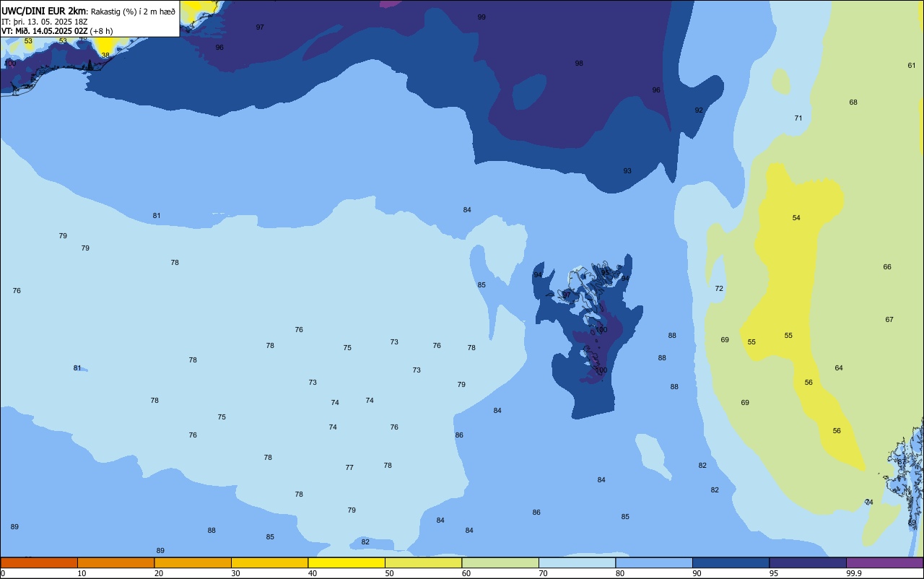Click the 0–10 dark orange legend swatch
The height and width of the screenshot is (579, 924).
(x=39, y=562)
